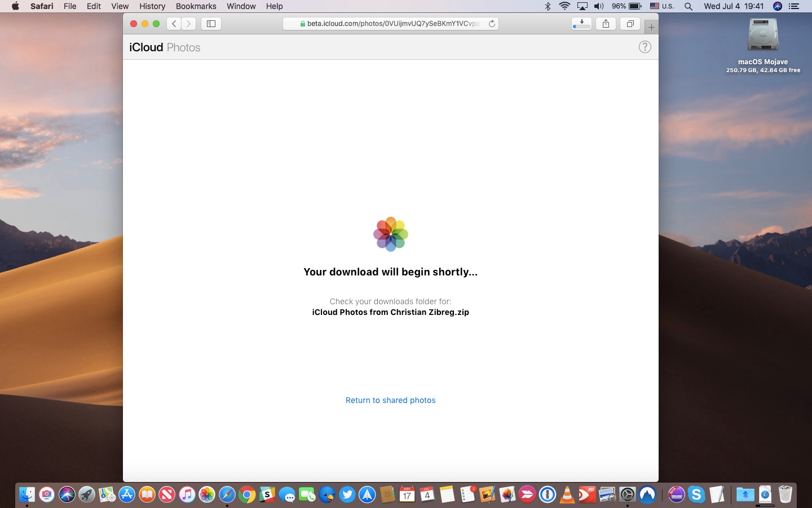
Task: Open the Bookmarks menu
Action: pyautogui.click(x=196, y=6)
